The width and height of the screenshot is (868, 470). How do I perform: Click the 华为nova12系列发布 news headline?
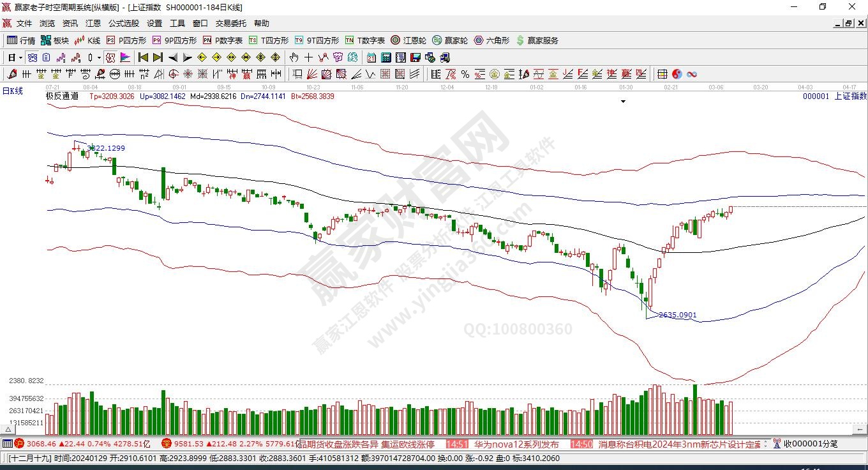click(x=516, y=444)
